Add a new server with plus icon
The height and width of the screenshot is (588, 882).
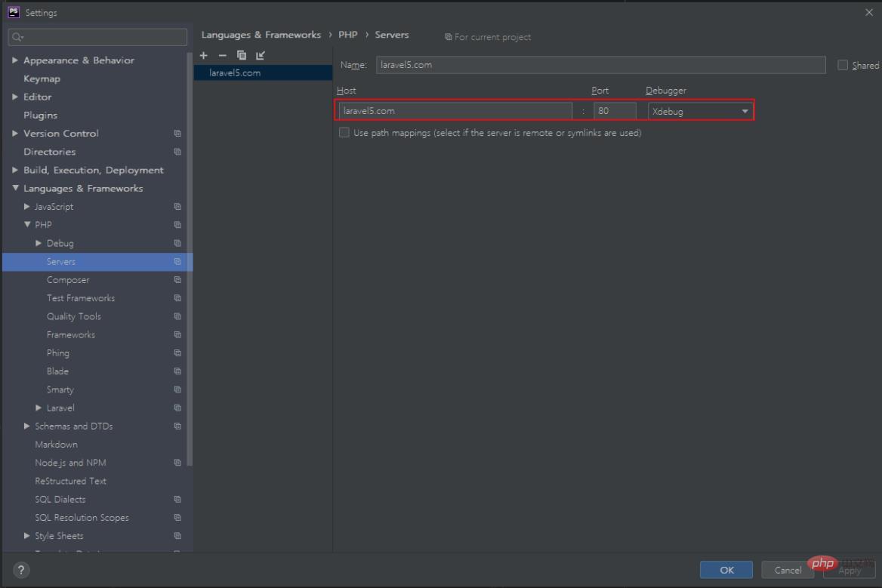tap(204, 55)
